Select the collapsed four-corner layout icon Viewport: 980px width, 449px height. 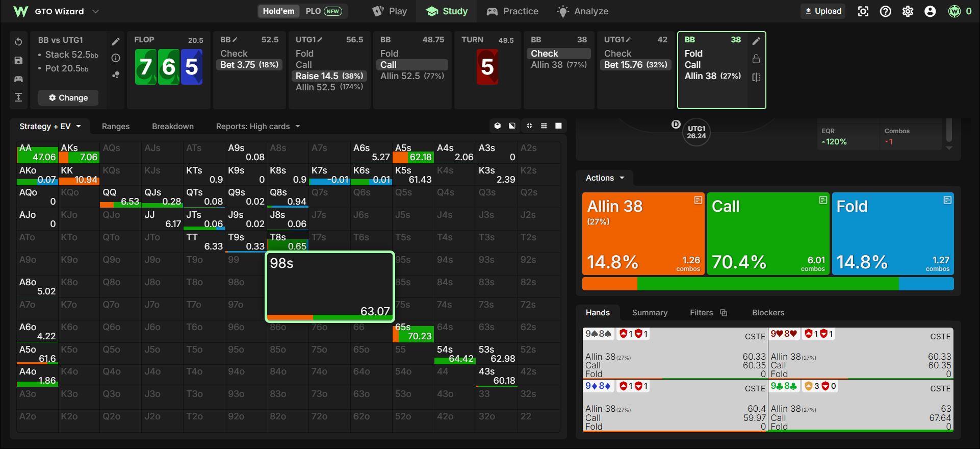[x=529, y=126]
